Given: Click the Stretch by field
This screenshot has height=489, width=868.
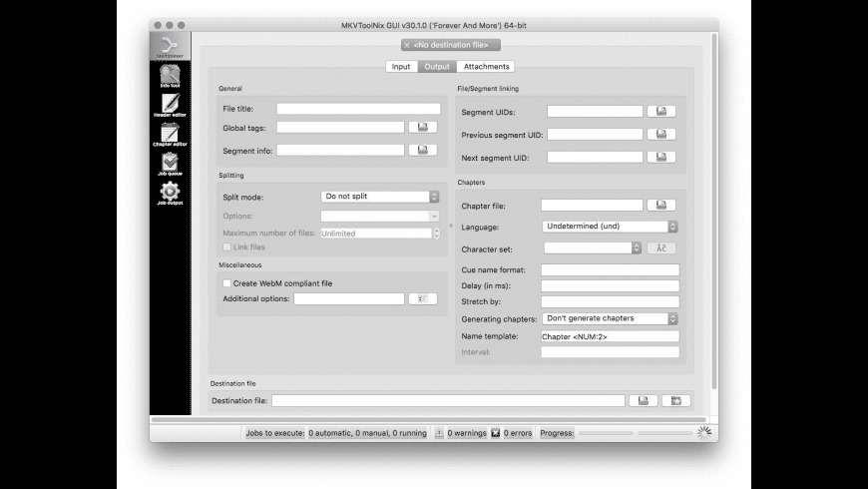Looking at the screenshot, I should tap(610, 301).
